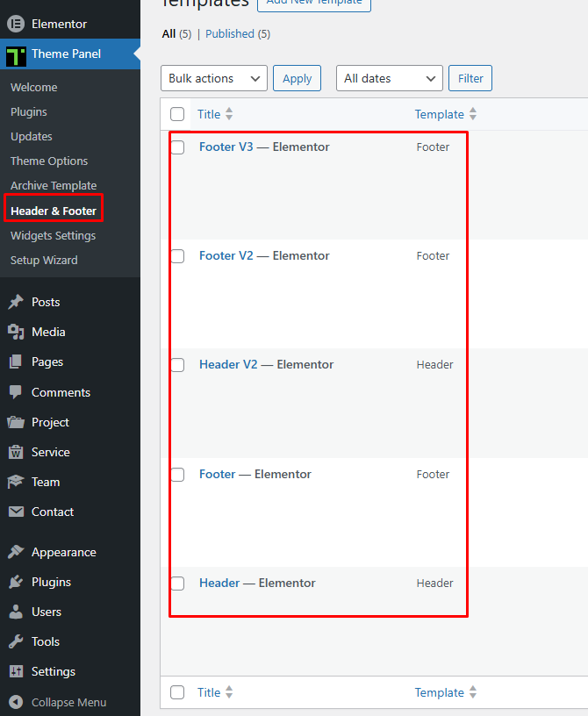Click the Appearance paintbrush icon
The height and width of the screenshot is (716, 588).
coord(16,552)
